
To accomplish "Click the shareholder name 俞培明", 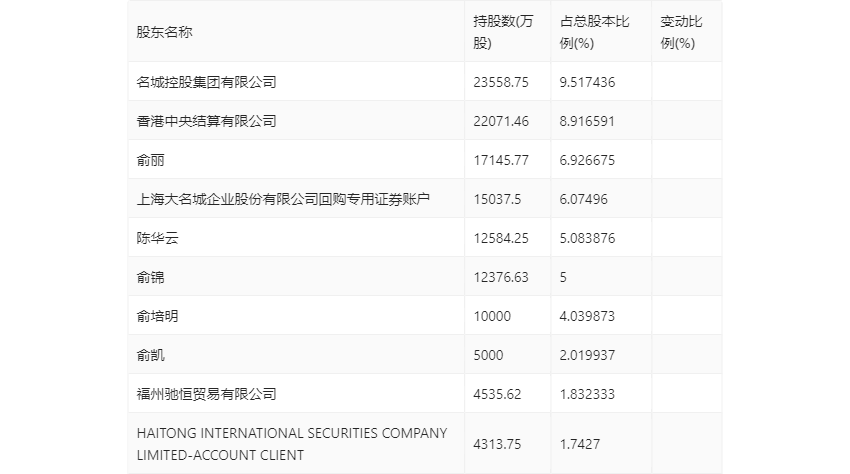I will pyautogui.click(x=157, y=316).
